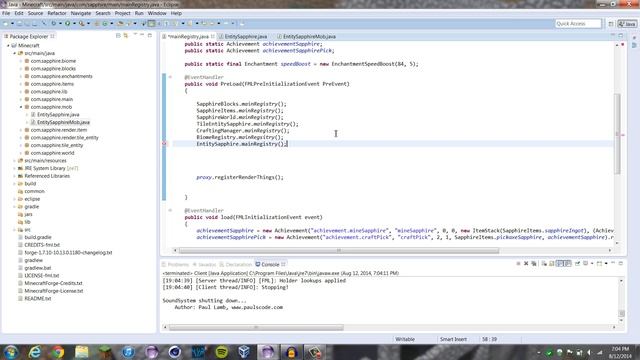This screenshot has height=360, width=640.
Task: Open Spotify from the taskbar
Action: click(221, 352)
